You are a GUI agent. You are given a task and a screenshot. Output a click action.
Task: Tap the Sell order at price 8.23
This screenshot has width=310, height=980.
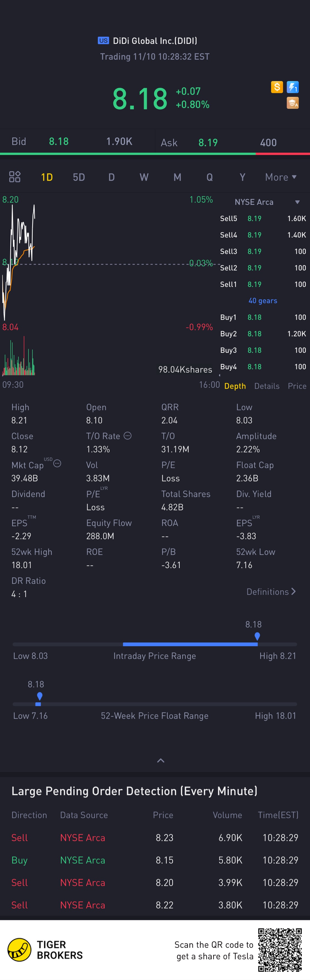pyautogui.click(x=155, y=838)
